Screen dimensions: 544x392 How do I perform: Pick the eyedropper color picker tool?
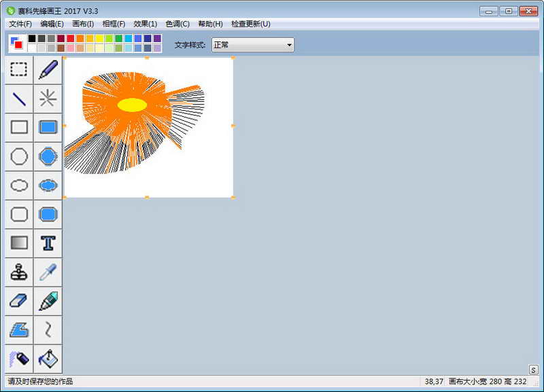click(48, 272)
